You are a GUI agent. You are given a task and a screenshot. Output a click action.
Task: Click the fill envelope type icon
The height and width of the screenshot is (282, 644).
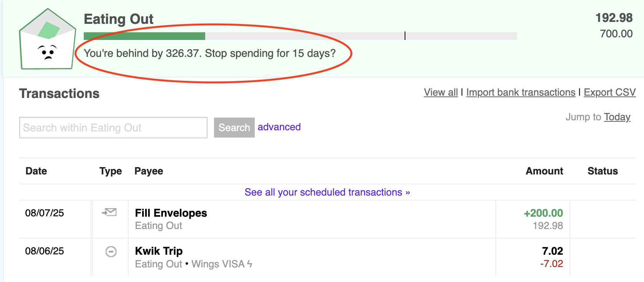(x=110, y=212)
